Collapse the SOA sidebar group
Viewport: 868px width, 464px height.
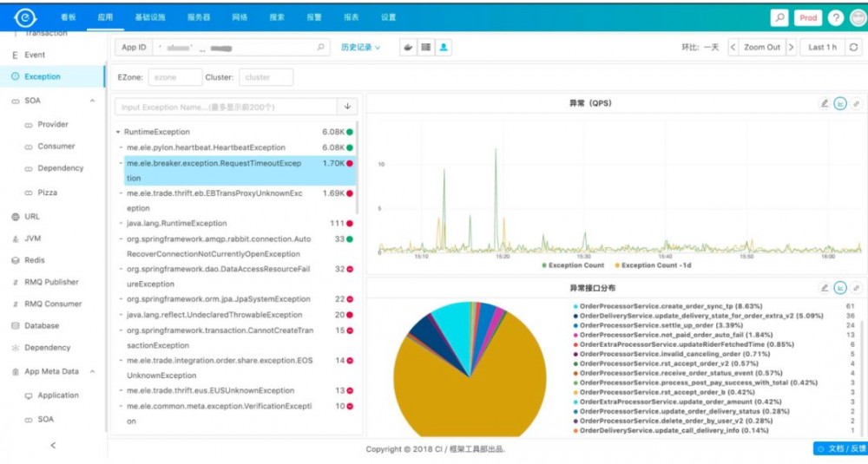point(92,101)
